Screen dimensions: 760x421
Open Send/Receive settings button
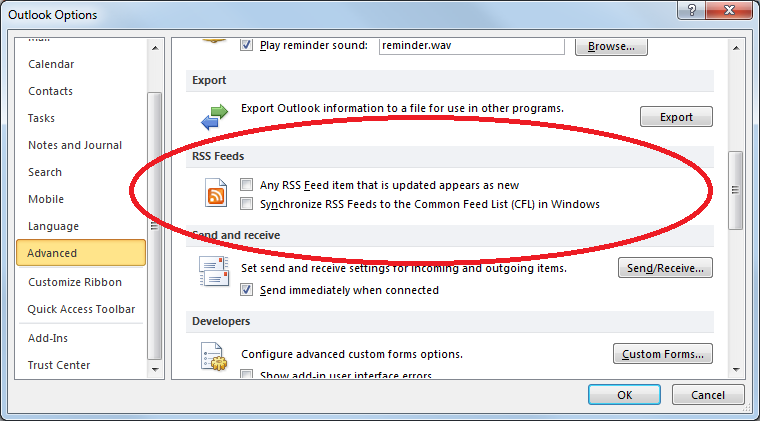coord(665,268)
